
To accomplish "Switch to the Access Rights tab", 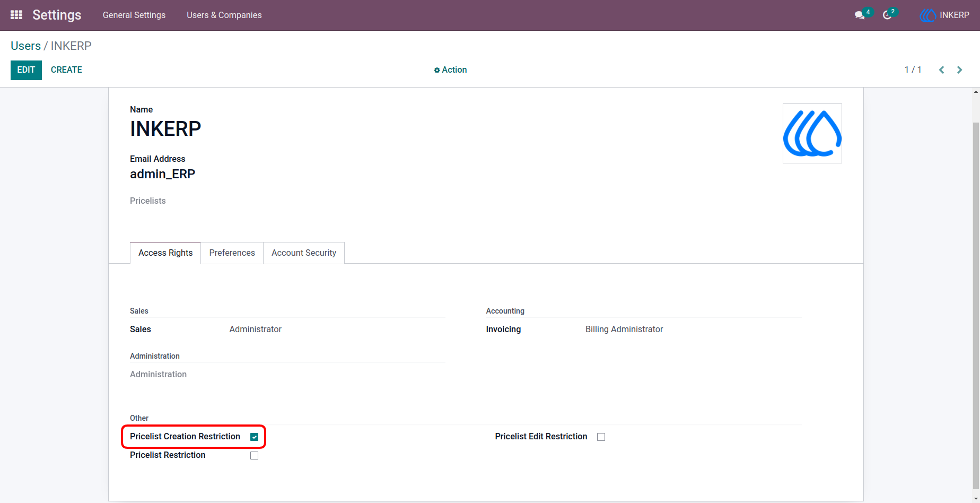I will tap(165, 253).
